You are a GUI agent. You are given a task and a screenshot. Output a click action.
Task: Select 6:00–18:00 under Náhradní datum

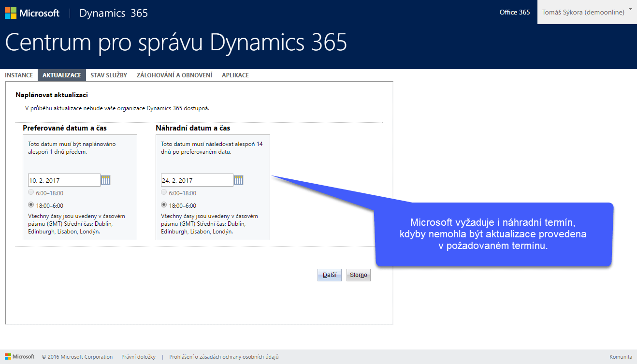pyautogui.click(x=164, y=193)
